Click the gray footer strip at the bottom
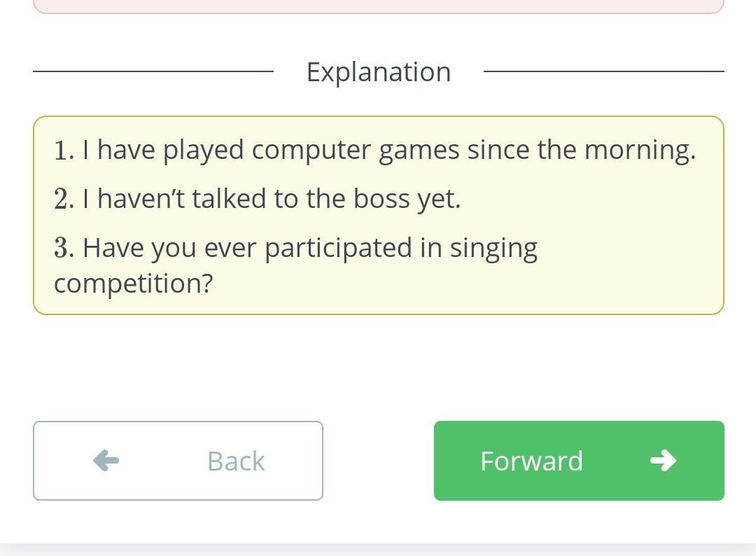Screen dimensions: 756x556 click(x=378, y=550)
